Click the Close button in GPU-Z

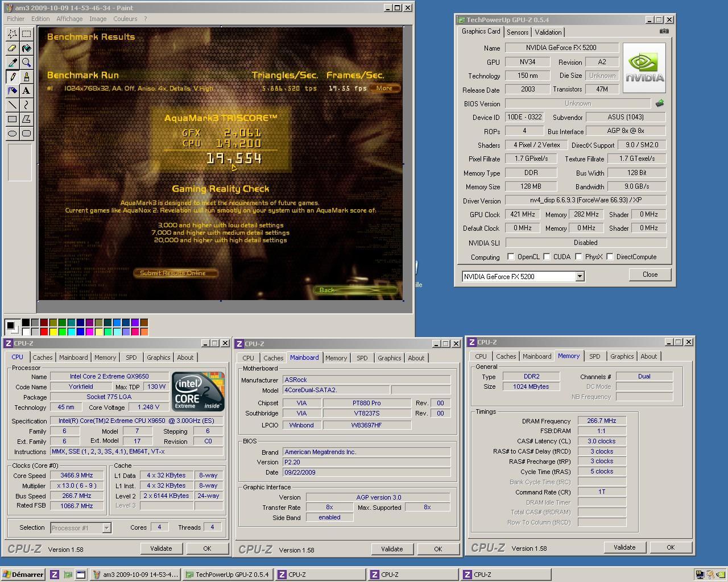pos(650,275)
